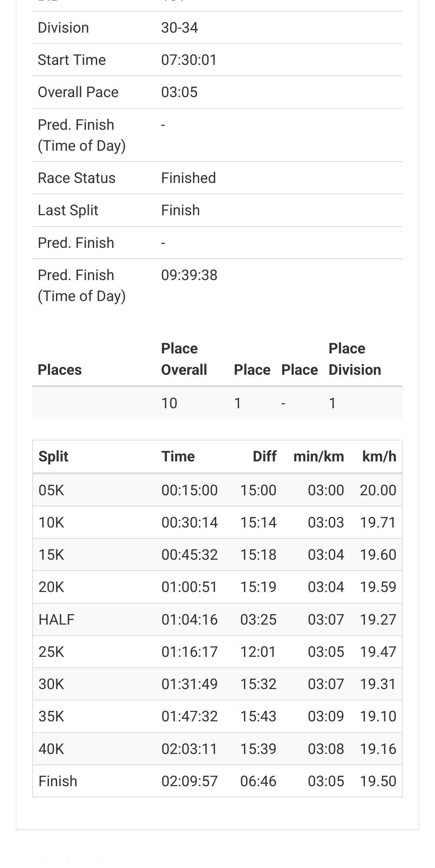Image resolution: width=435 pixels, height=868 pixels.
Task: Click the Place Overall header
Action: (x=184, y=359)
